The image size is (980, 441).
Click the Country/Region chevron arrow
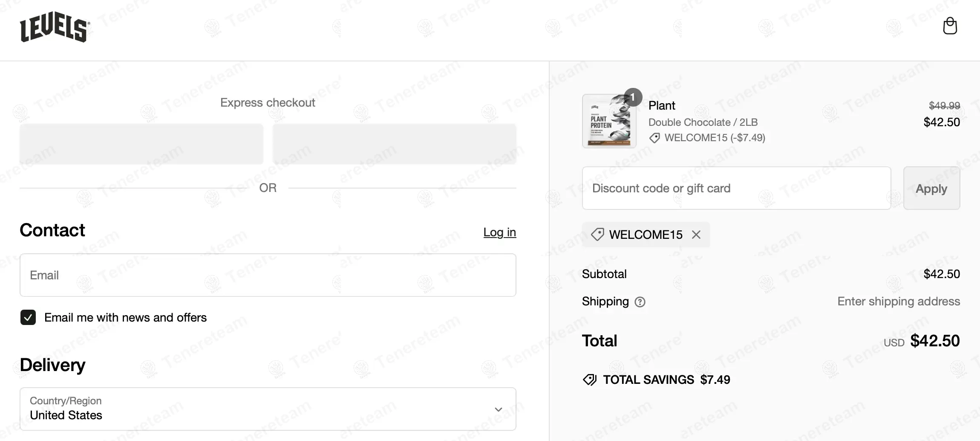(498, 409)
